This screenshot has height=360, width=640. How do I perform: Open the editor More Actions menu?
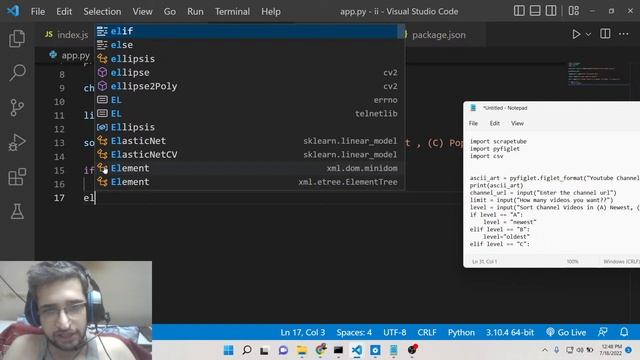coord(624,34)
